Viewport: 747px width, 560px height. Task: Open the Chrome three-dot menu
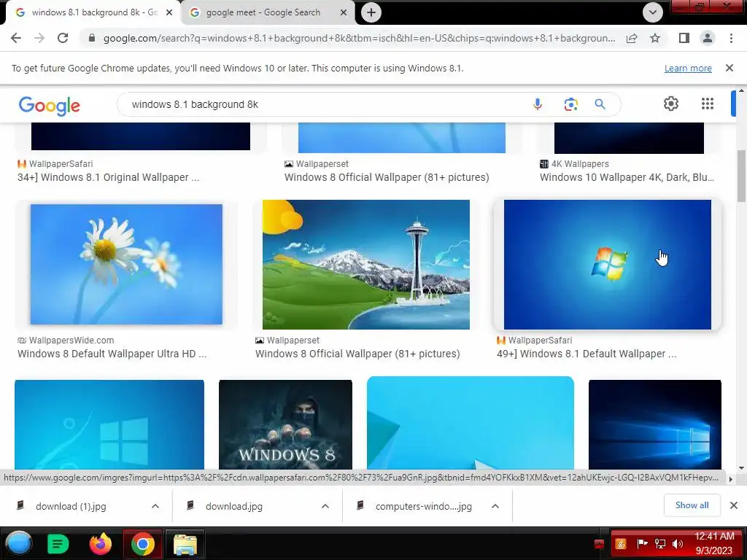(x=731, y=38)
